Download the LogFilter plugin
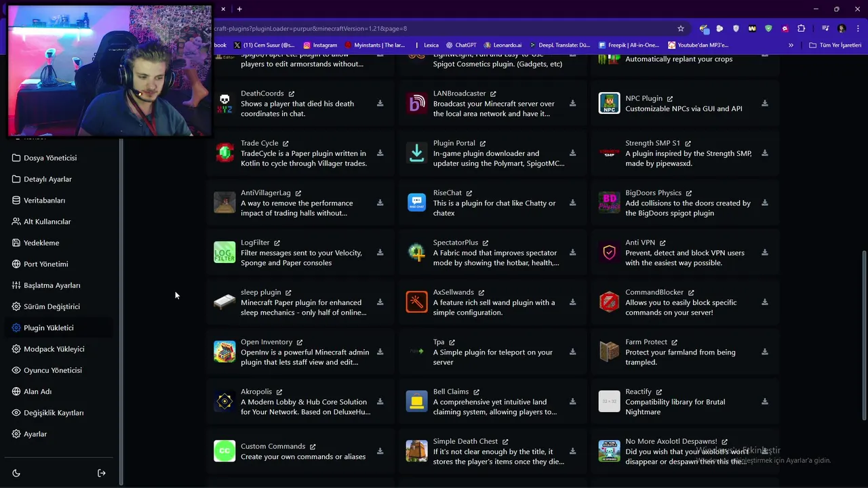The width and height of the screenshot is (868, 488). pyautogui.click(x=380, y=253)
